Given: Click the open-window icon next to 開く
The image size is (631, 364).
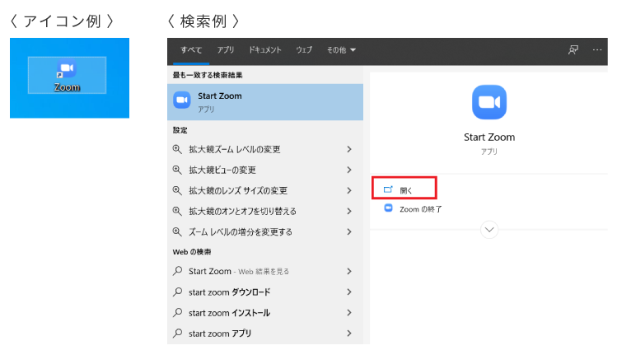Looking at the screenshot, I should [x=388, y=189].
